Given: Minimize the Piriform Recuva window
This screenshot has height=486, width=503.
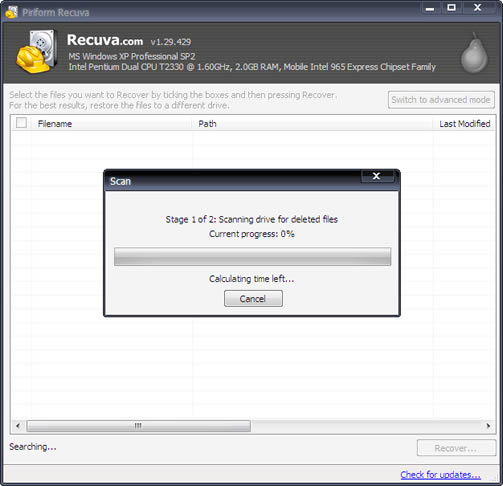Looking at the screenshot, I should (x=430, y=8).
